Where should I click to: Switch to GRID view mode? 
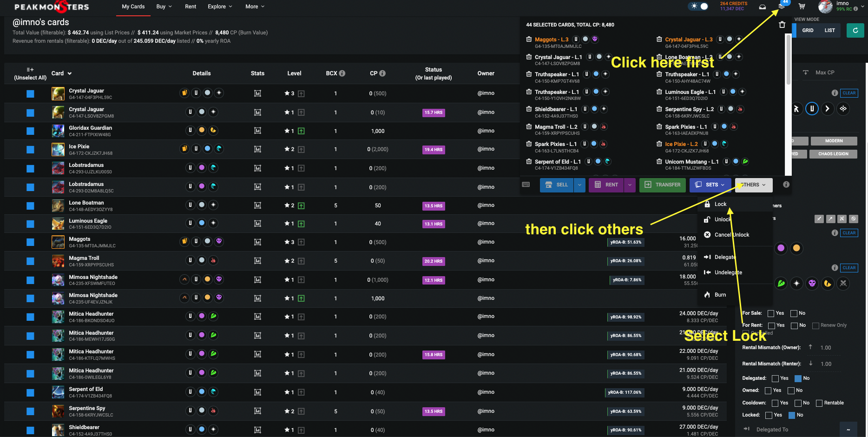click(x=808, y=30)
